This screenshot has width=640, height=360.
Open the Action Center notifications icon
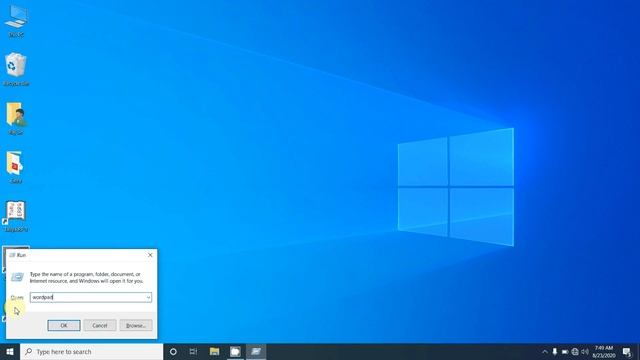pos(627,351)
